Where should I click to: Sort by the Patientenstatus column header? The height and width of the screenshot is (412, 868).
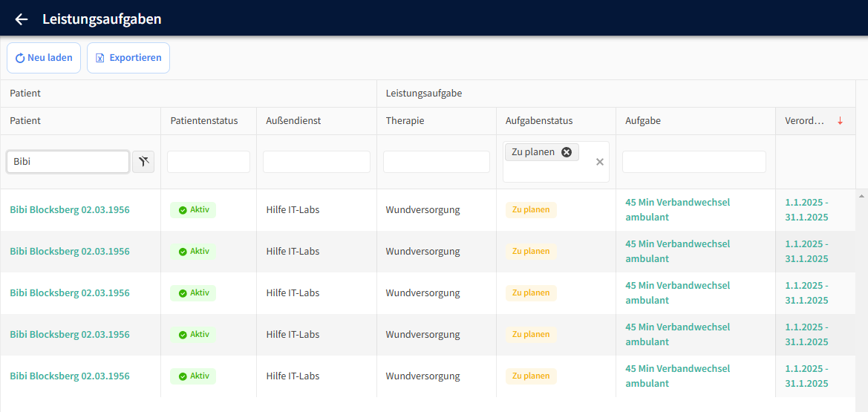tap(204, 121)
